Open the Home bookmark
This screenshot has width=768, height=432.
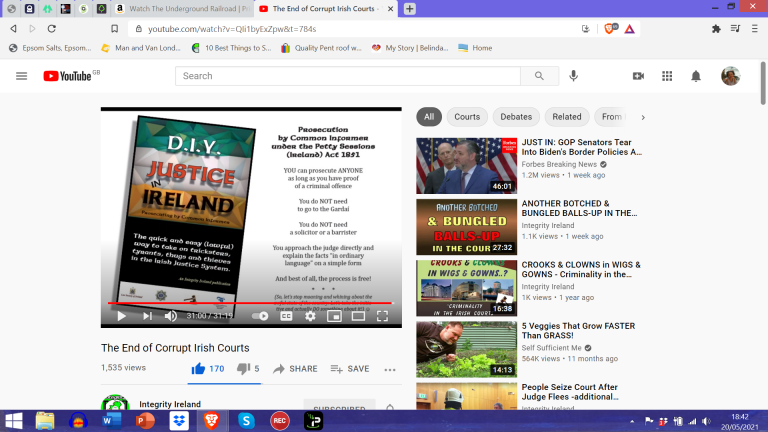tap(476, 48)
